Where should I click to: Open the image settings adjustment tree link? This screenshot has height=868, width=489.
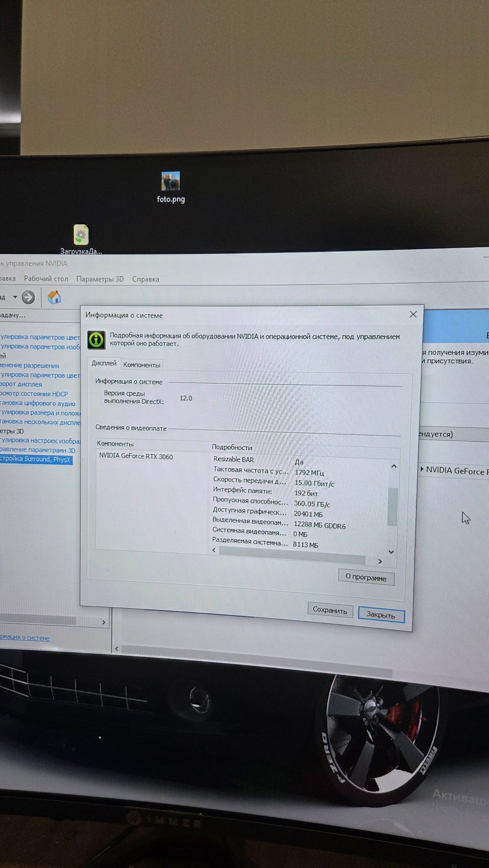point(40,441)
